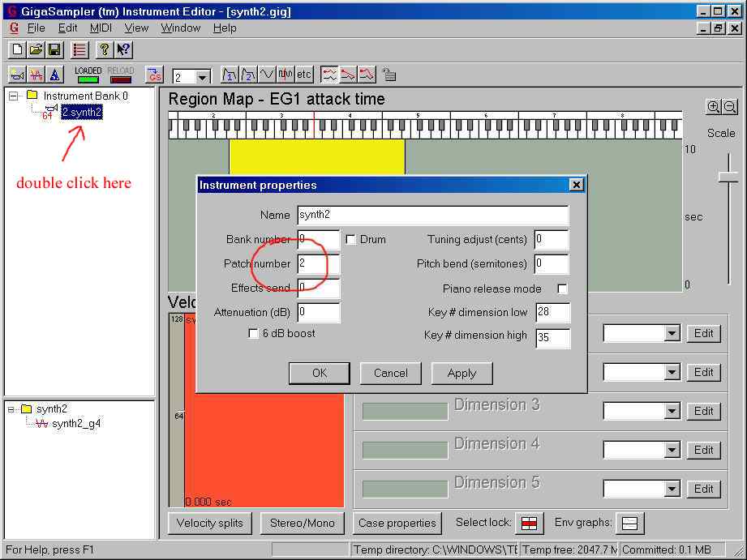Collapse the Instrument Bank 0 tree node

point(14,96)
